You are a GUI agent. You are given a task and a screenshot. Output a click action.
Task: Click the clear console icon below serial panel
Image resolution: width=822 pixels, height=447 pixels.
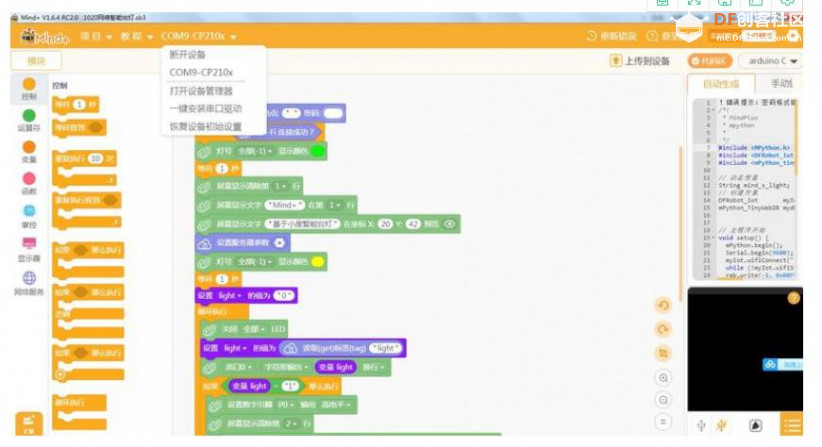point(755,426)
